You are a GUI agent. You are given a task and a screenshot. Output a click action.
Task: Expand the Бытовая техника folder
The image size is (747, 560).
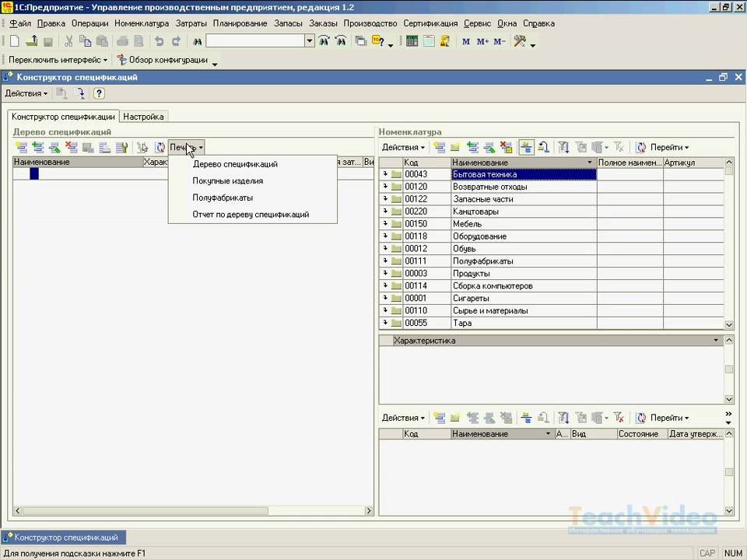(x=385, y=174)
